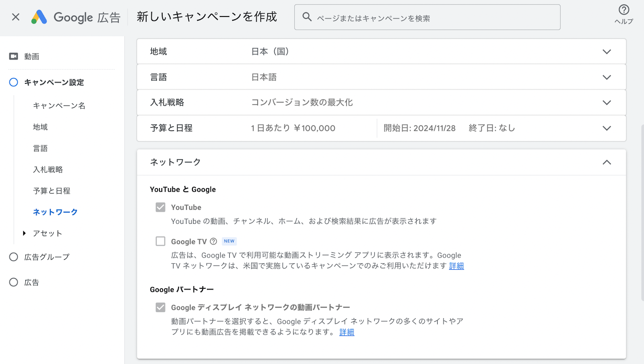Open 広告グループ step label
644x364 pixels.
47,257
